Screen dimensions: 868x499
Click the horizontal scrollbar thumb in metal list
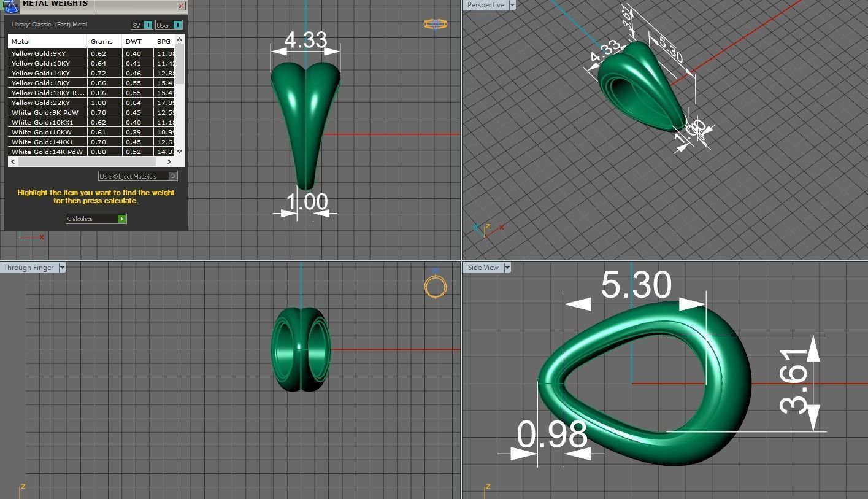tap(88, 161)
